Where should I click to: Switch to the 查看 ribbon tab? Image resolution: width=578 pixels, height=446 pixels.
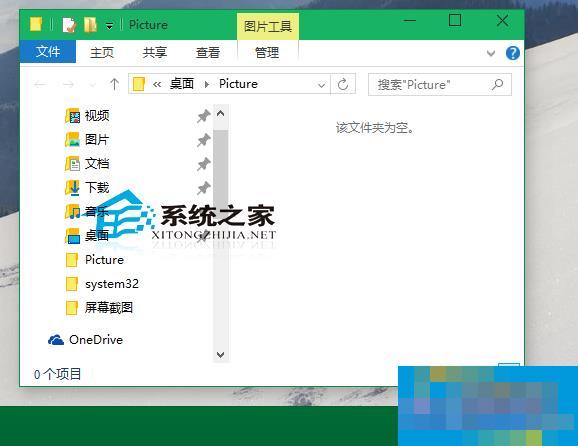(208, 52)
